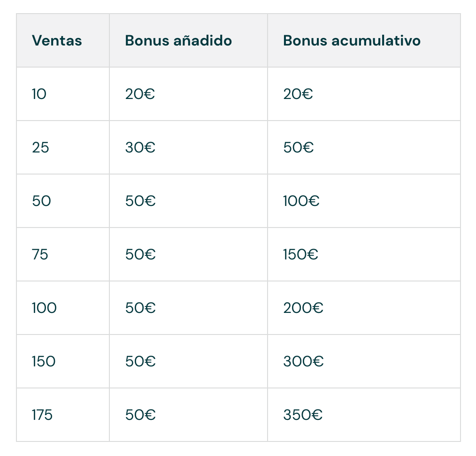This screenshot has height=456, width=476.
Task: Select the cell with 10 ventas
Action: click(39, 94)
